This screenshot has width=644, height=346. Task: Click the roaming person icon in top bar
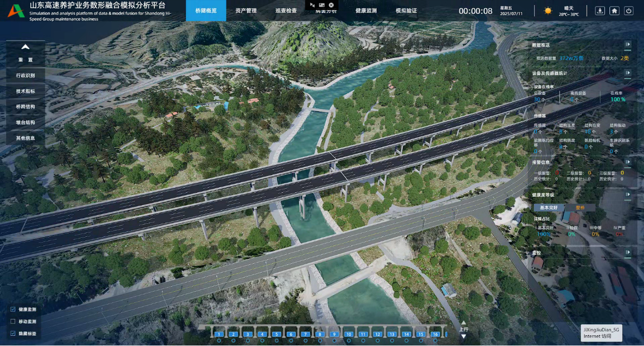600,11
